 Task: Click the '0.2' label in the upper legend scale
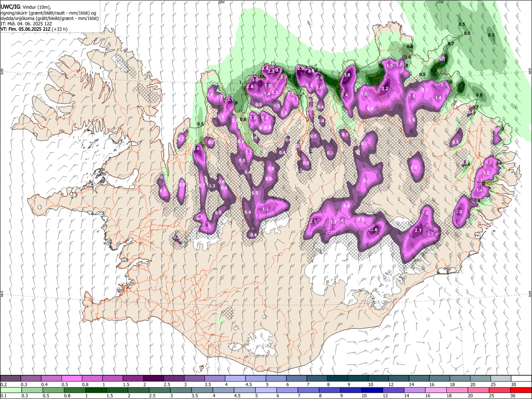(3, 384)
